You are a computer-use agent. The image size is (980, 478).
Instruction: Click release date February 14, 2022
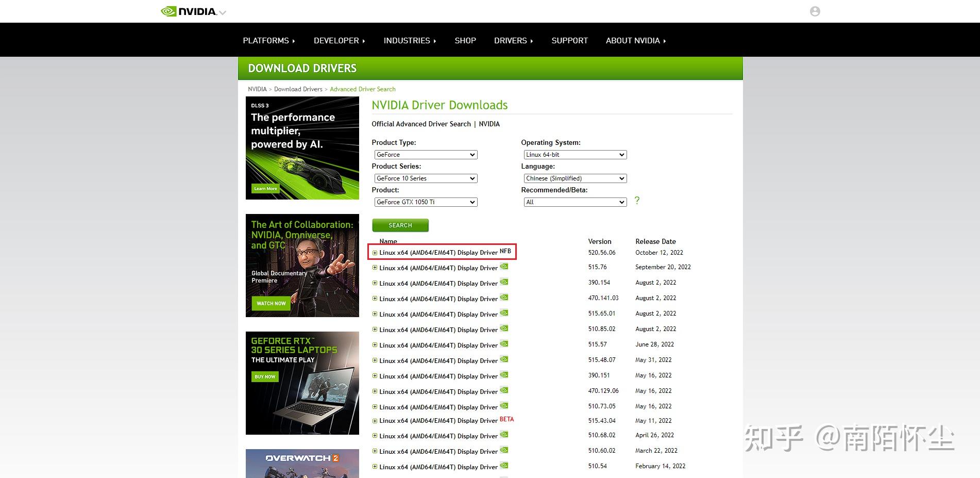click(661, 466)
